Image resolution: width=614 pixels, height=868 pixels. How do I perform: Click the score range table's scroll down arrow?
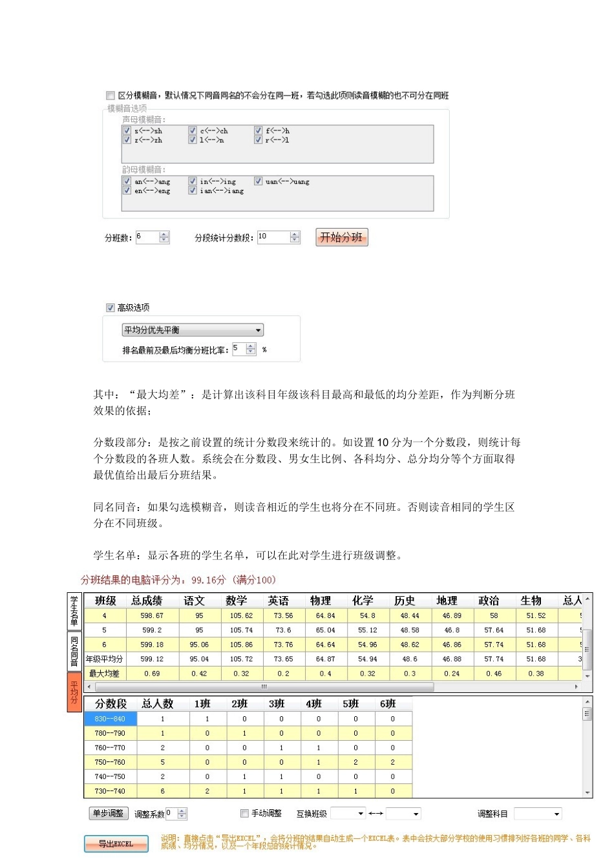coord(588,792)
